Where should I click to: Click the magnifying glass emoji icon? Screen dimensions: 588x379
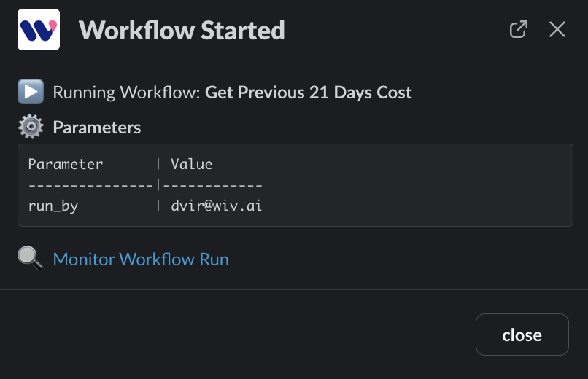click(x=30, y=259)
